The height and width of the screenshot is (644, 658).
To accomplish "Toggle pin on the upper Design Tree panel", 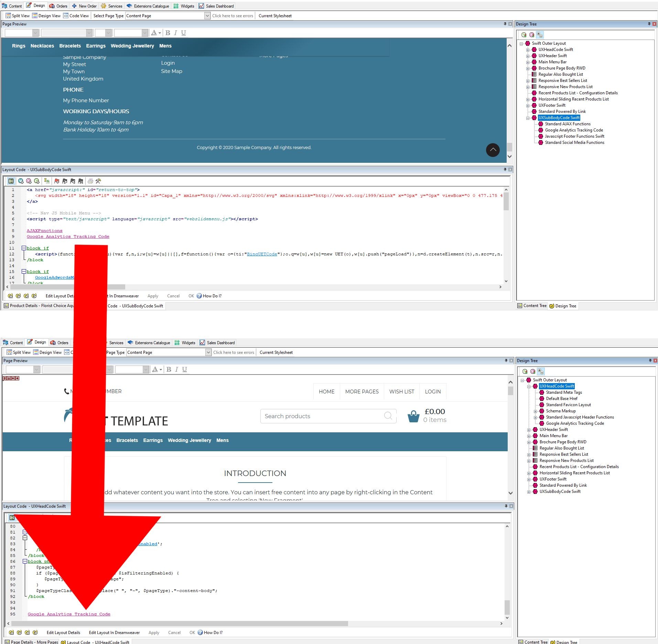I will click(x=649, y=24).
